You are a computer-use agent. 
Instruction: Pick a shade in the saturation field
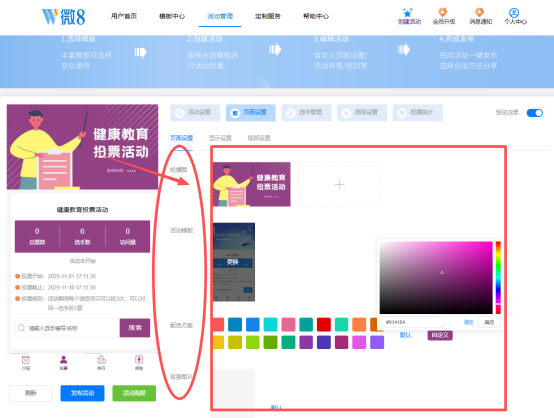436,277
